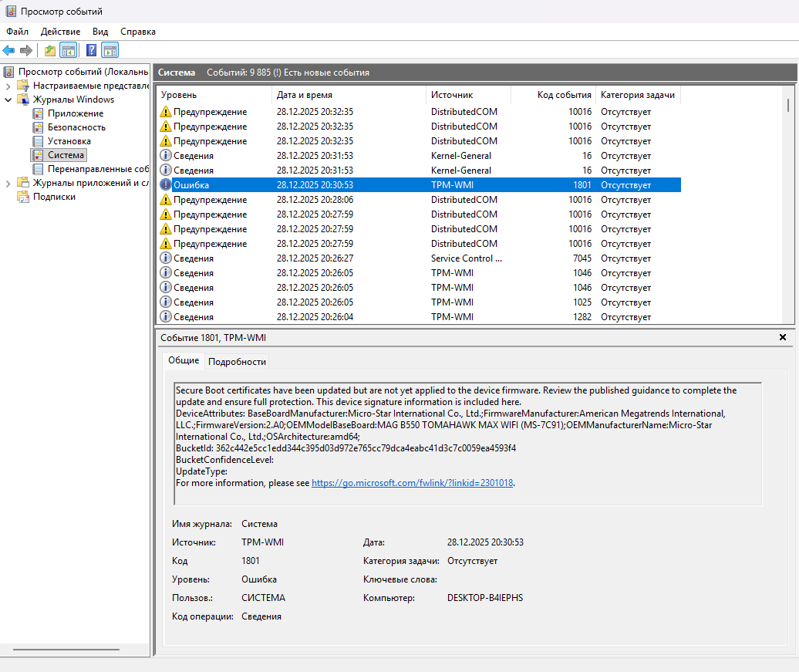Click the Back arrow toolbar icon
This screenshot has width=799, height=672.
click(8, 50)
